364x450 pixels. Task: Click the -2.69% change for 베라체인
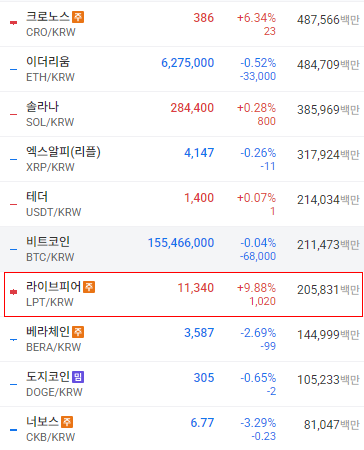[x=258, y=333]
